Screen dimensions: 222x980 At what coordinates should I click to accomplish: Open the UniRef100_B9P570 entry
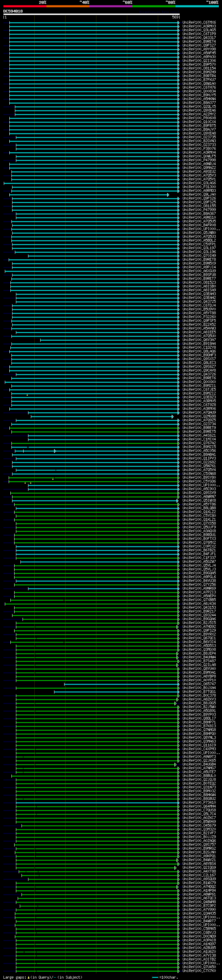click(x=199, y=64)
